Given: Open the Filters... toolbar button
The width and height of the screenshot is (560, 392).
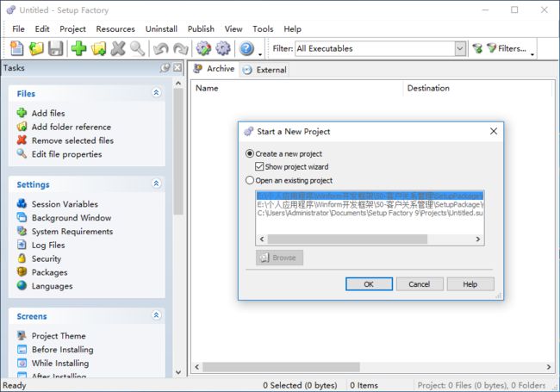Looking at the screenshot, I should tap(507, 48).
